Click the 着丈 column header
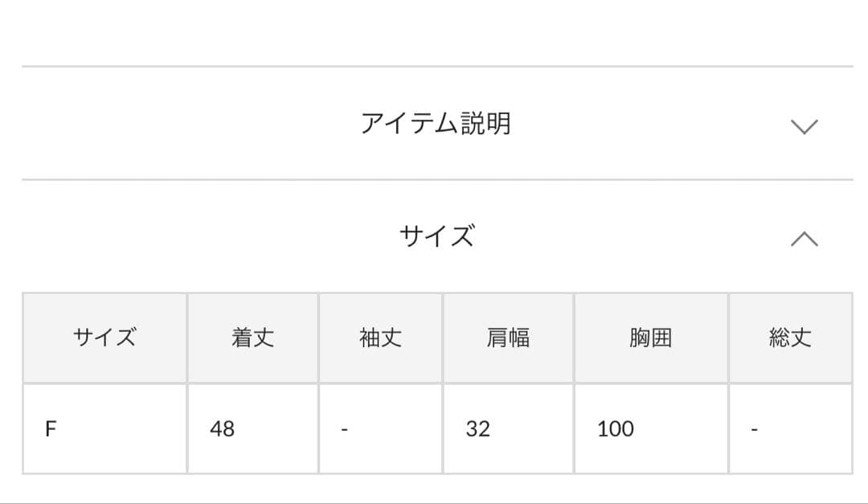Image resolution: width=868 pixels, height=504 pixels. point(252,338)
